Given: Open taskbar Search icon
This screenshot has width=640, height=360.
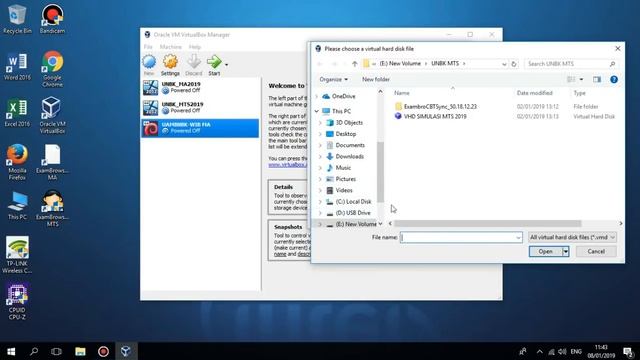Looking at the screenshot, I should pos(34,351).
